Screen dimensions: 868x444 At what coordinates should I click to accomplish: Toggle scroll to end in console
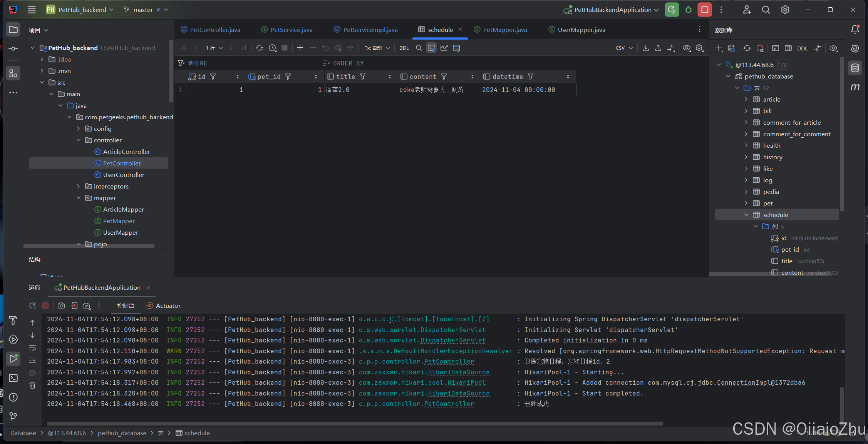[32, 360]
